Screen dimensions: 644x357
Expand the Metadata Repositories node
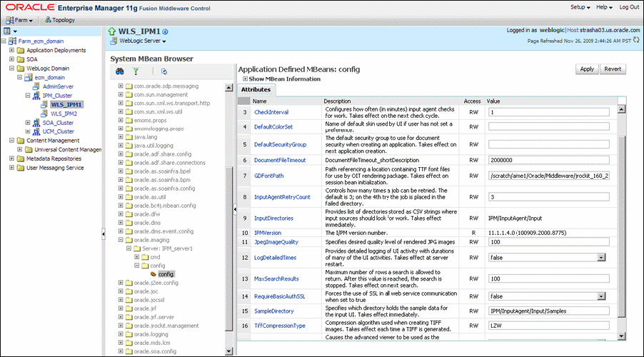click(x=11, y=159)
